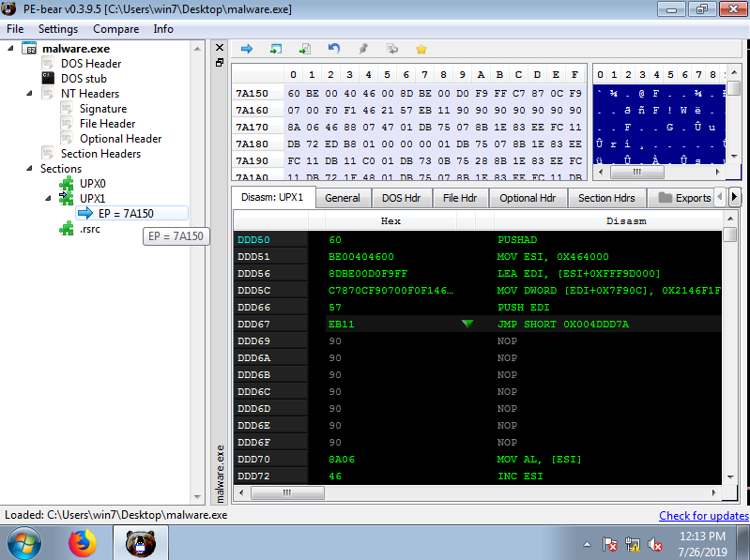The image size is (750, 560).
Task: Select the PUSHAD instruction
Action: tap(517, 239)
